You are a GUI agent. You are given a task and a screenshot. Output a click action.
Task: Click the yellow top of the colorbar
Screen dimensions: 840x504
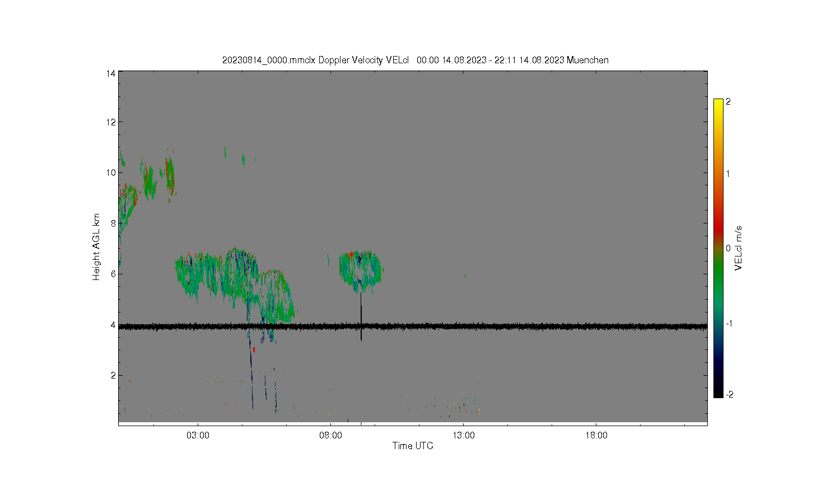coord(718,104)
